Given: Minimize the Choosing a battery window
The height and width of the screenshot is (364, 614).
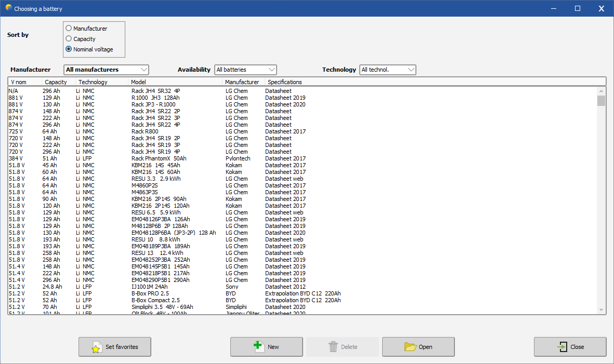Looking at the screenshot, I should 553,8.
